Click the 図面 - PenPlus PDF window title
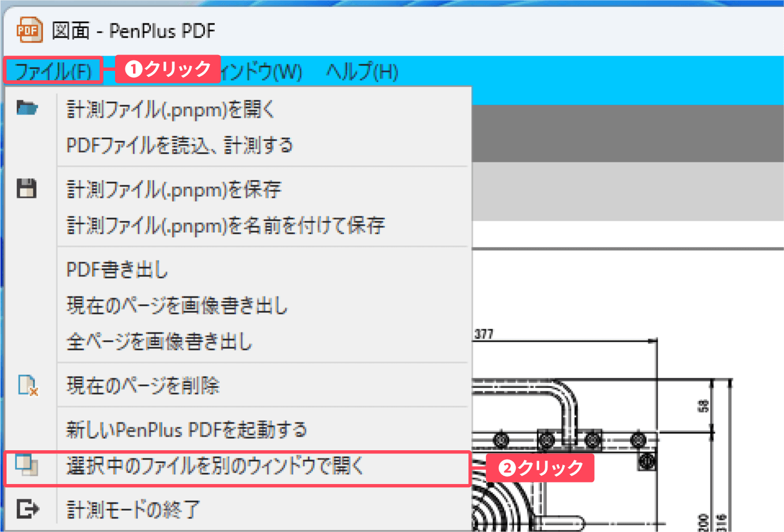Image resolution: width=784 pixels, height=532 pixels. 134,31
